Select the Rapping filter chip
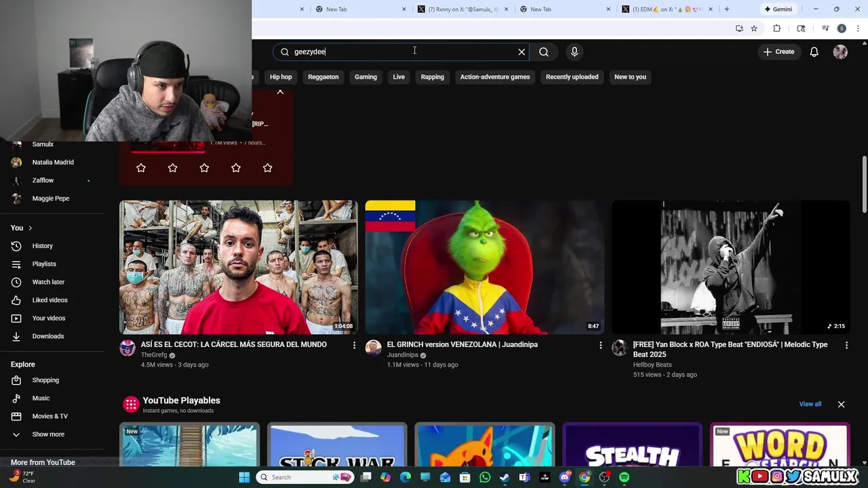This screenshot has height=488, width=868. (432, 77)
